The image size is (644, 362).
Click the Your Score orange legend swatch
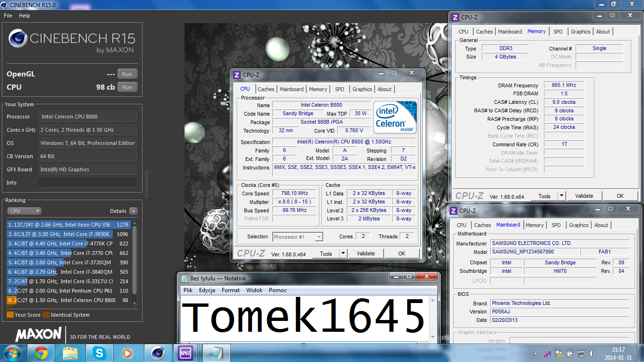coord(10,315)
